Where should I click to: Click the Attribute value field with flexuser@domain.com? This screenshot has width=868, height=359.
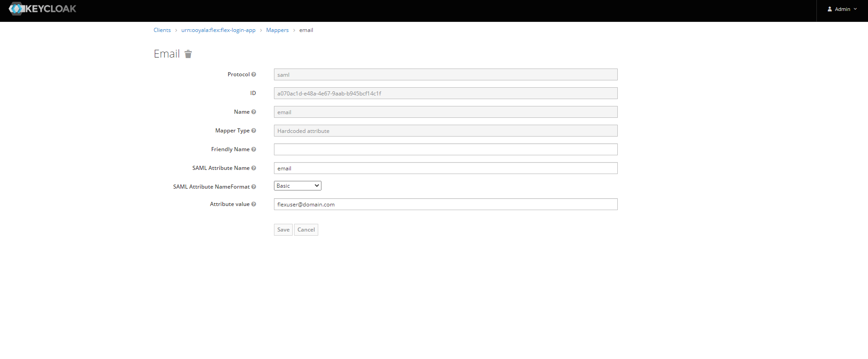tap(445, 204)
